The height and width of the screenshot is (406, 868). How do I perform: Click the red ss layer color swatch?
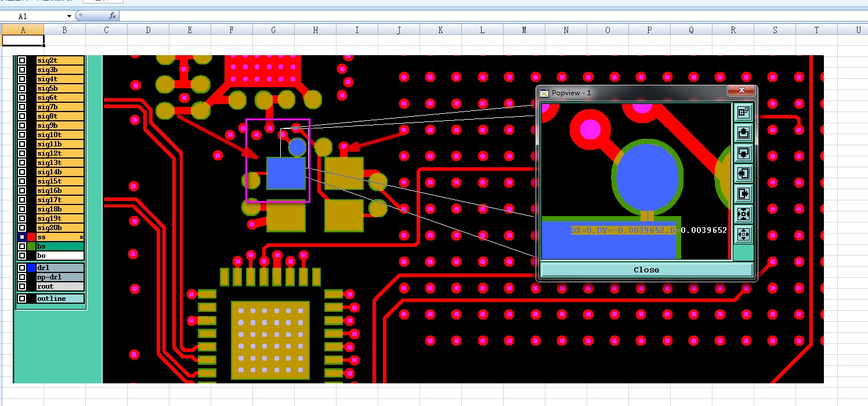(x=31, y=237)
